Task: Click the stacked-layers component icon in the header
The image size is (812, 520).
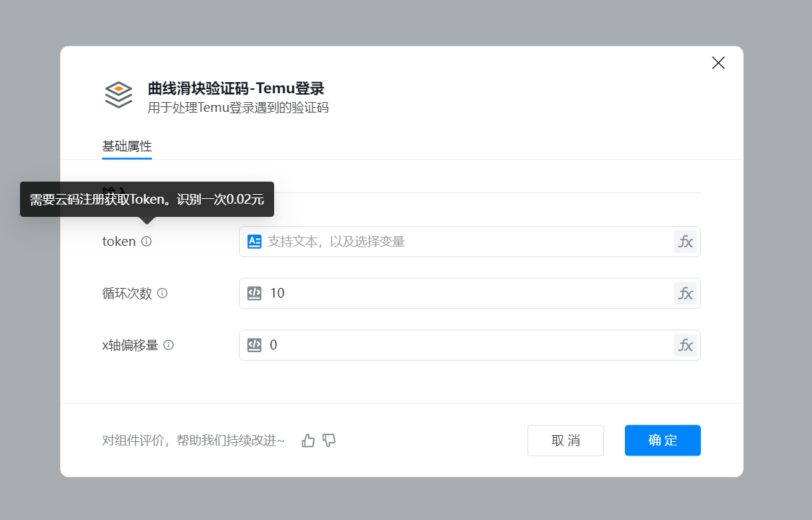Action: click(x=119, y=95)
